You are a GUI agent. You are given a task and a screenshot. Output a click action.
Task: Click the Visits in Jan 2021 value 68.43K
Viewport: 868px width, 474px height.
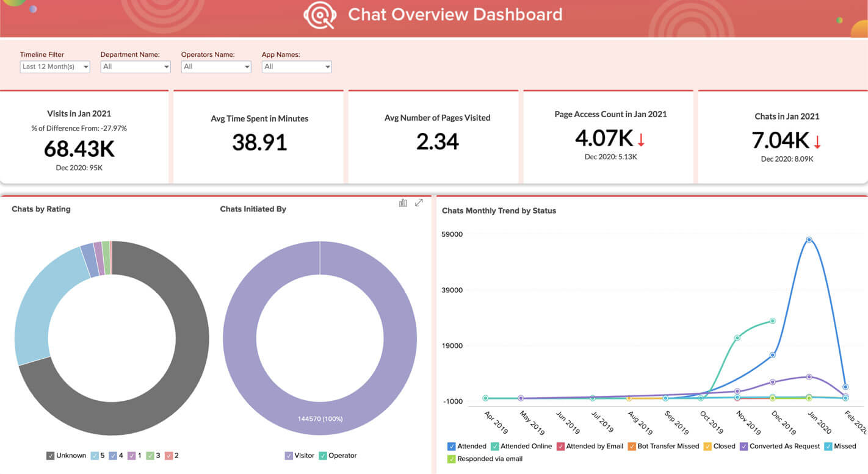point(79,149)
